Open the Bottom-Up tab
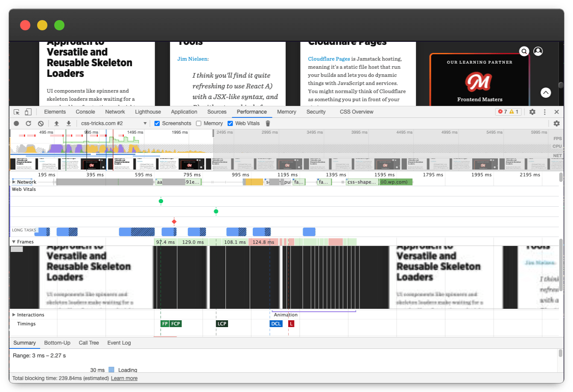This screenshot has width=573, height=392. coord(57,343)
